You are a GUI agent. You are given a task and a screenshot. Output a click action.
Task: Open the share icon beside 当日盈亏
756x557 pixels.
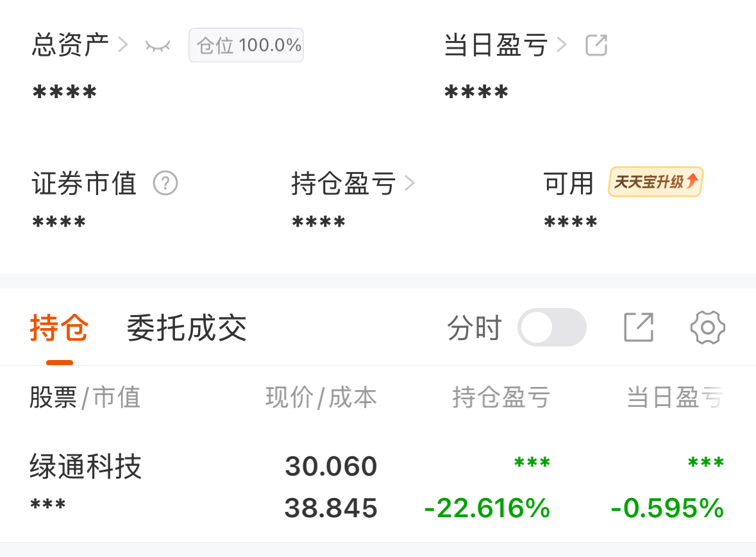click(x=596, y=46)
